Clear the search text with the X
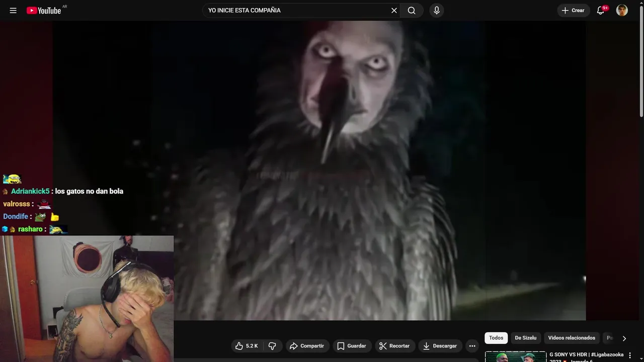Image resolution: width=644 pixels, height=362 pixels. pyautogui.click(x=394, y=11)
